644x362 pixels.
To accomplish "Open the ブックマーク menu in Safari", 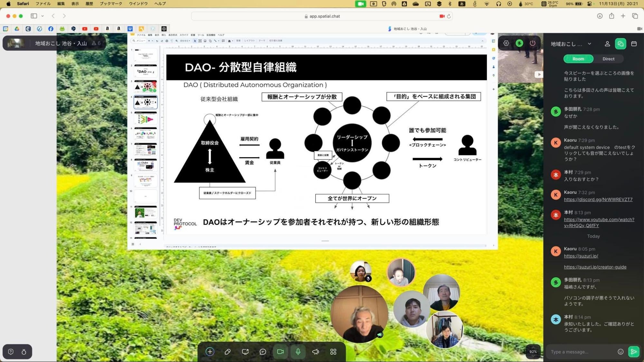I will (111, 4).
